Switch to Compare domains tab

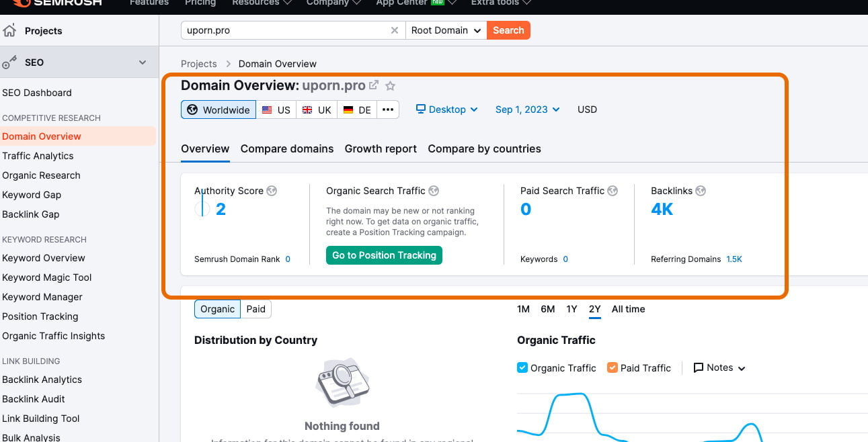click(287, 149)
